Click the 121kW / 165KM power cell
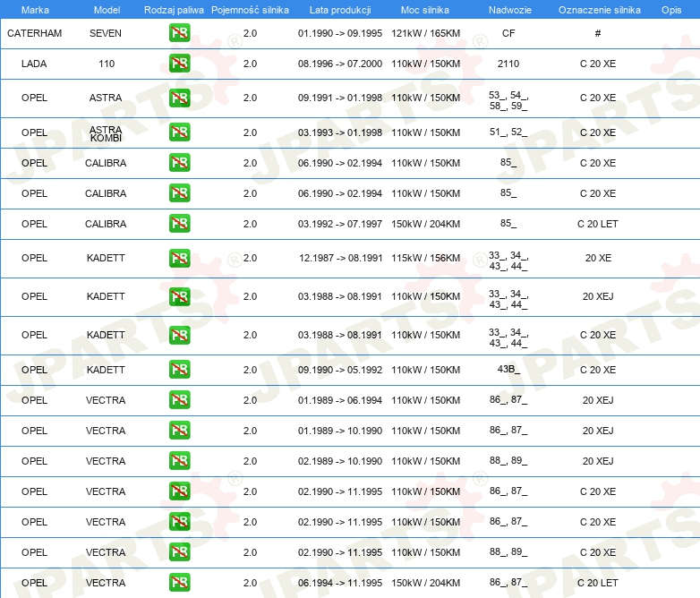The height and width of the screenshot is (598, 700). 425,33
